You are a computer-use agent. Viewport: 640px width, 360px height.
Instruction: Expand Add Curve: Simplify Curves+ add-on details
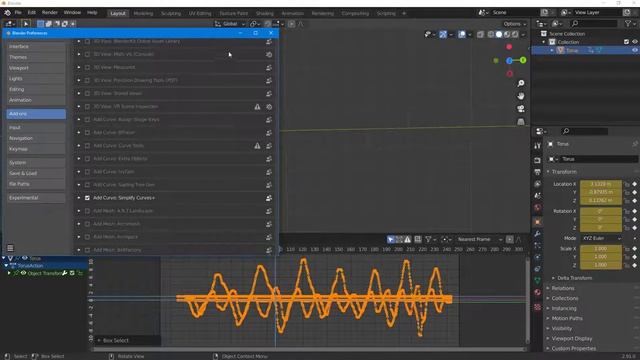79,198
